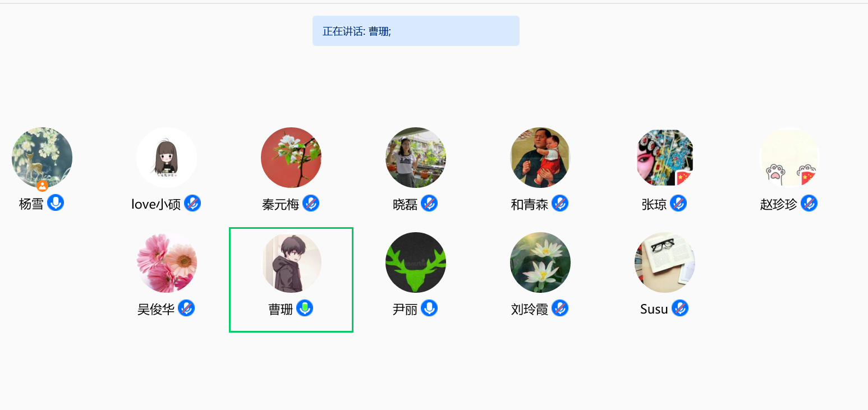868x410 pixels.
Task: Open the cartoon girl avatar of love小硕
Action: click(x=167, y=158)
